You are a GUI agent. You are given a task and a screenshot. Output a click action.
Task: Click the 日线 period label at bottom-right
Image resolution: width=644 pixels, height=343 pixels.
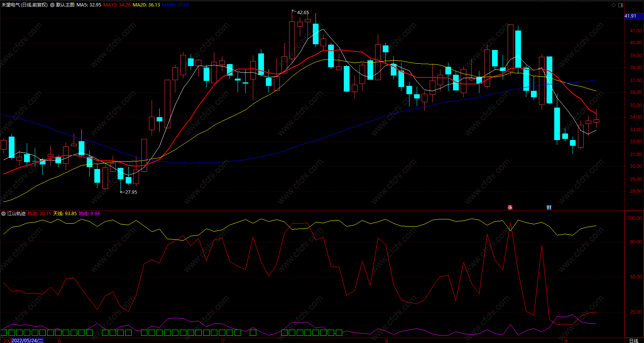point(634,341)
